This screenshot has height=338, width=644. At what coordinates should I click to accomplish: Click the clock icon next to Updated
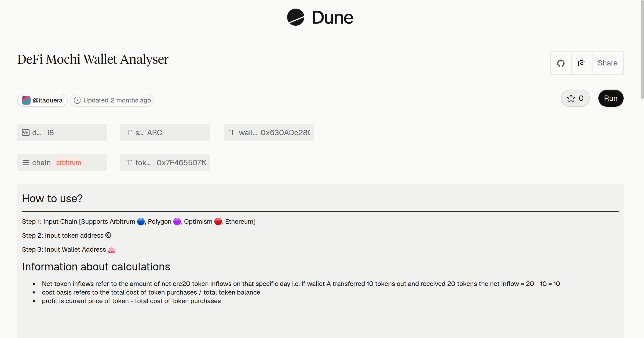pos(77,100)
